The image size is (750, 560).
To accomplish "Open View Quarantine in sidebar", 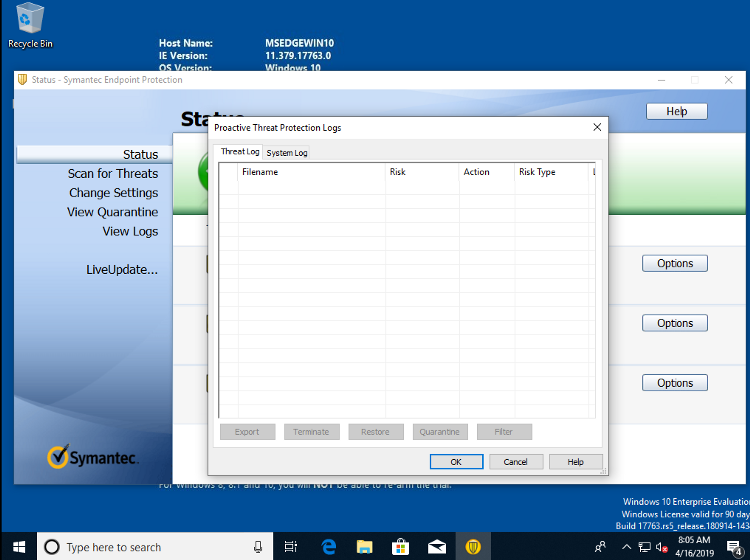I will coord(112,212).
